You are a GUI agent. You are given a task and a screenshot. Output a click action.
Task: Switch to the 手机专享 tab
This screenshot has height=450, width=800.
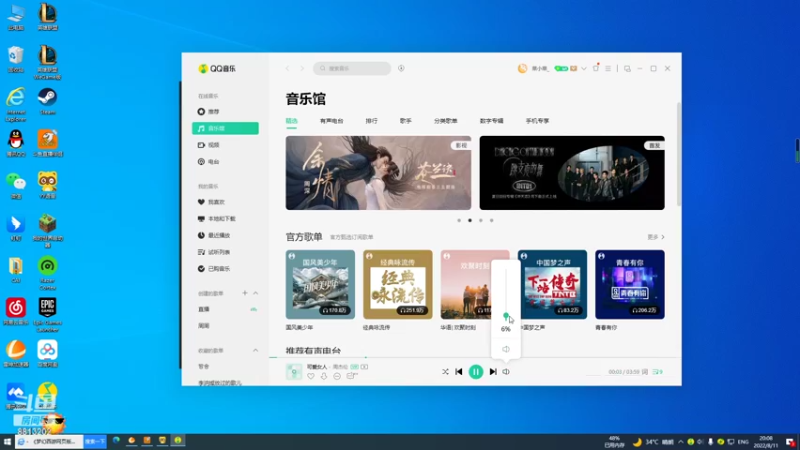click(537, 121)
